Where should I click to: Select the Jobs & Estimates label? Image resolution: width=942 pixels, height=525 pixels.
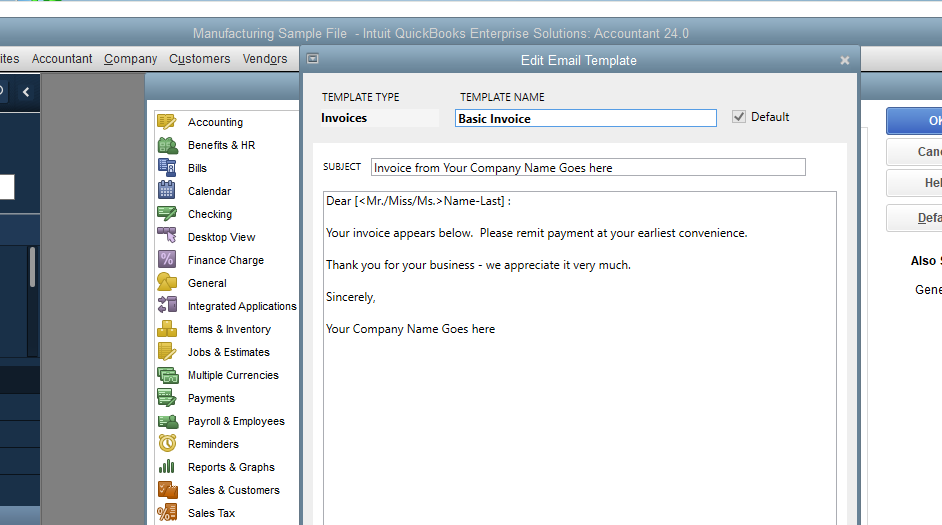(x=229, y=352)
